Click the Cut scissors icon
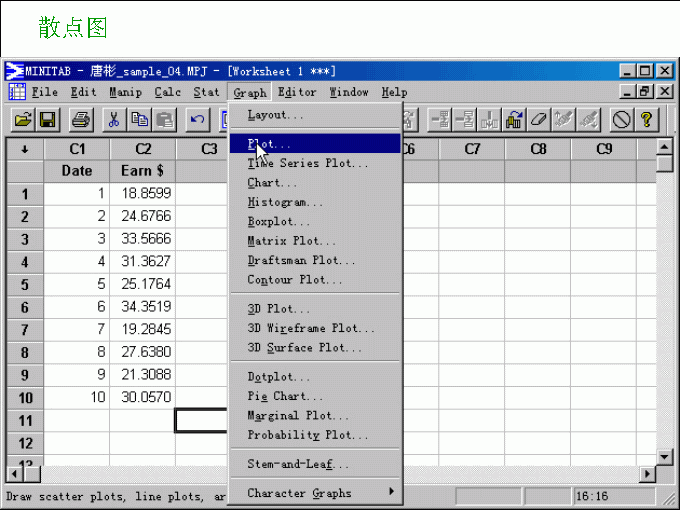680x510 pixels. [x=114, y=120]
